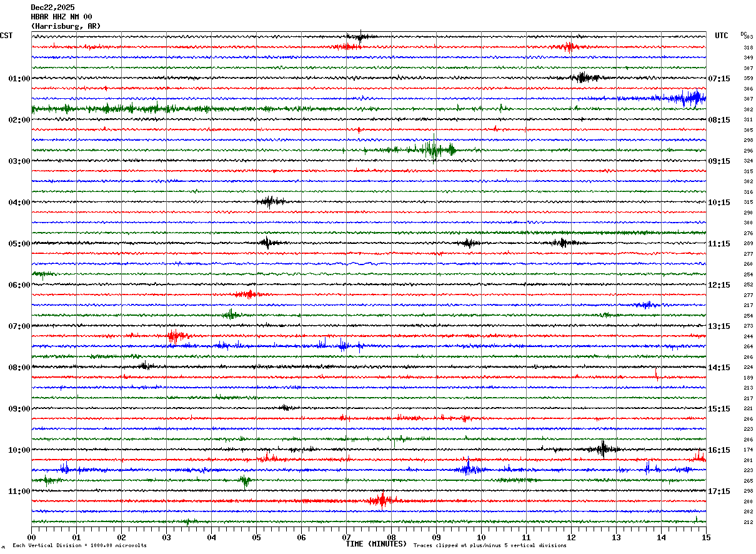Select the "09:00" CST row label
Image resolution: width=756 pixels, height=554 pixels.
tap(19, 409)
